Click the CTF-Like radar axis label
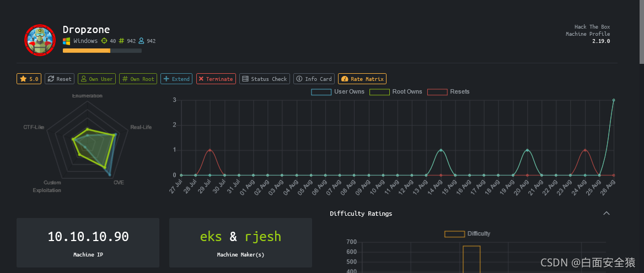The height and width of the screenshot is (273, 644). click(x=34, y=127)
